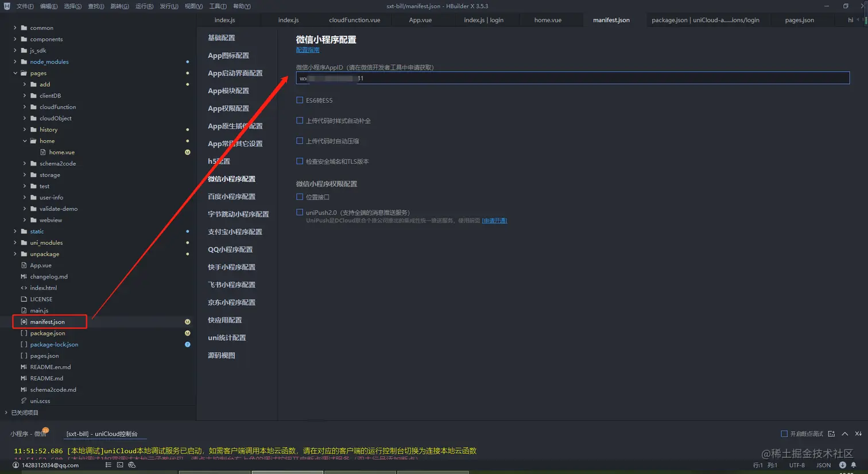The width and height of the screenshot is (868, 474).
Task: Click the list view icon in status bar
Action: 108,465
